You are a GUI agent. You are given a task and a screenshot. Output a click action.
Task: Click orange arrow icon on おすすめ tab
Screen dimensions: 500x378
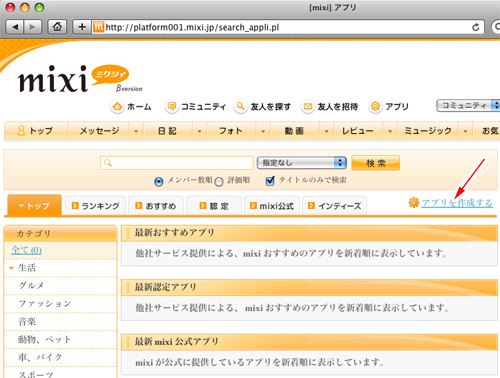[139, 206]
